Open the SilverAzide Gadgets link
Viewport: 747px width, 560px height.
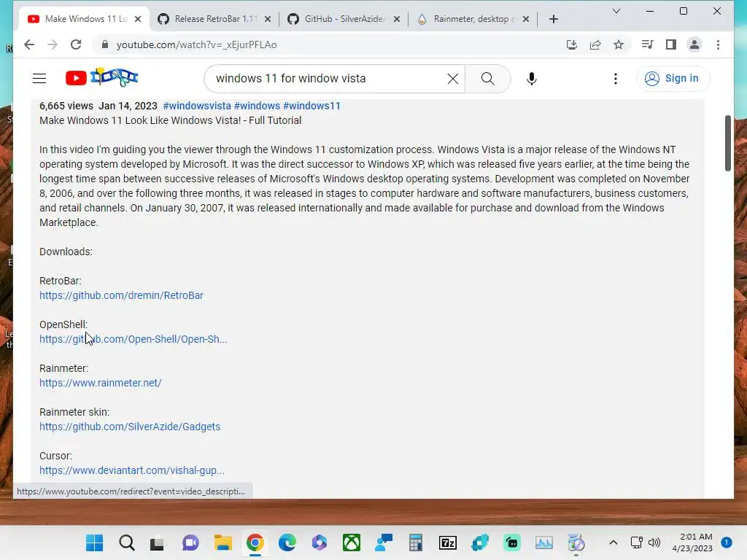pyautogui.click(x=130, y=427)
